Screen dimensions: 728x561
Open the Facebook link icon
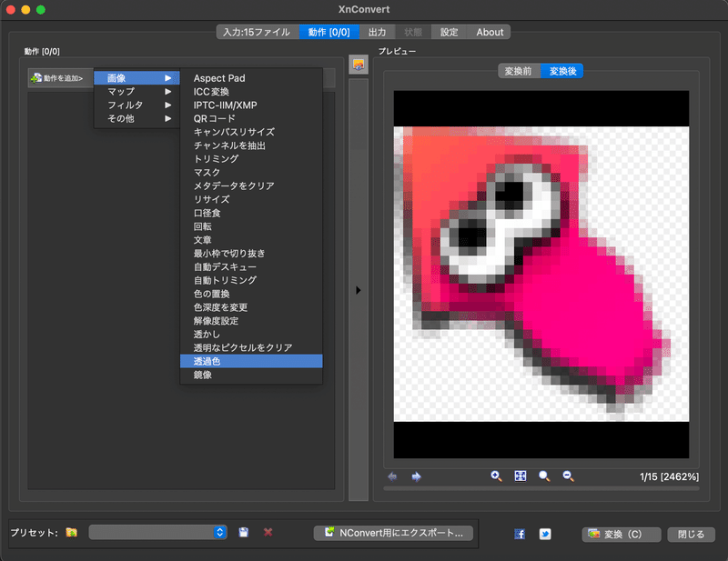coord(520,534)
